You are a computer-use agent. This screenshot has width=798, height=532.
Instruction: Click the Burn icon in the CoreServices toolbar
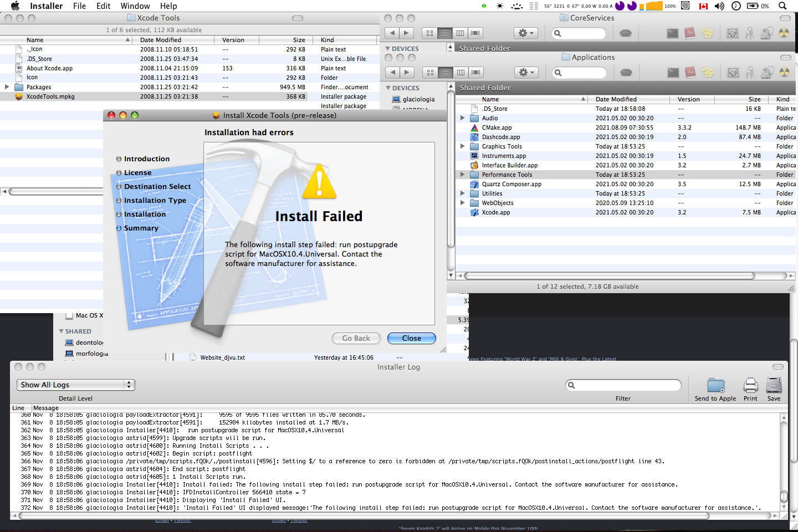point(784,33)
